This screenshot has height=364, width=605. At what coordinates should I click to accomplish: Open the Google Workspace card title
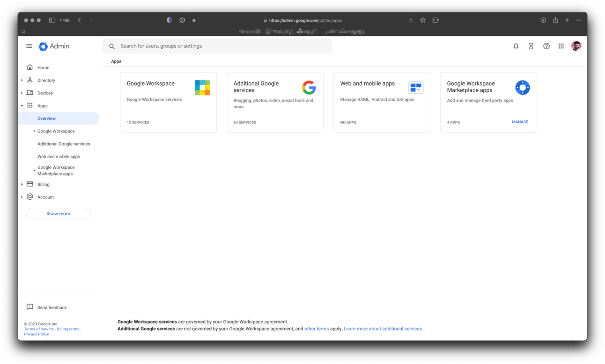pyautogui.click(x=151, y=83)
